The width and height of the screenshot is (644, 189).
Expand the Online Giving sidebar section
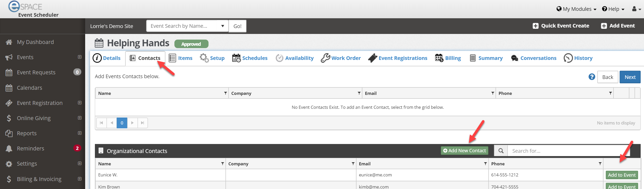pyautogui.click(x=80, y=118)
